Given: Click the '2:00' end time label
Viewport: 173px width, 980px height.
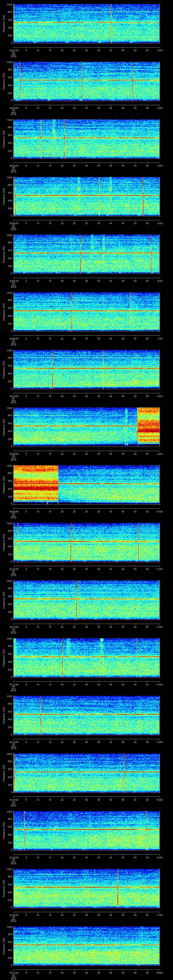Looking at the screenshot, I should click(x=160, y=50).
